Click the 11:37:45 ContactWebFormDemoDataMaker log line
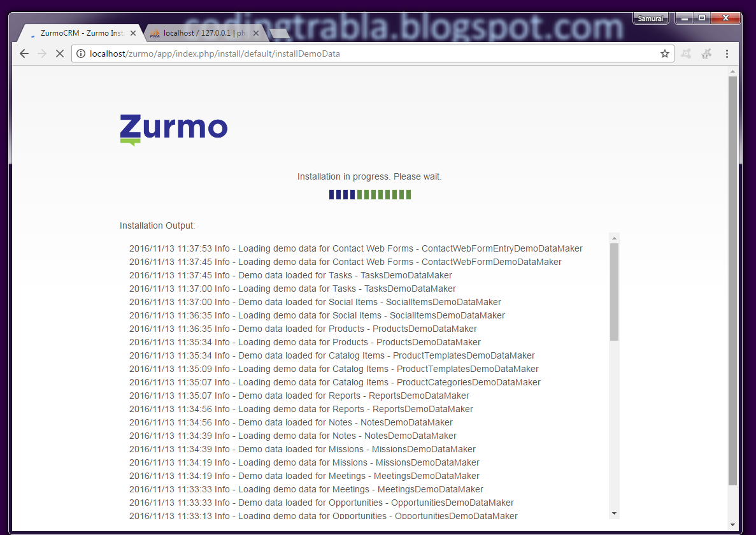This screenshot has height=535, width=756. pyautogui.click(x=345, y=262)
